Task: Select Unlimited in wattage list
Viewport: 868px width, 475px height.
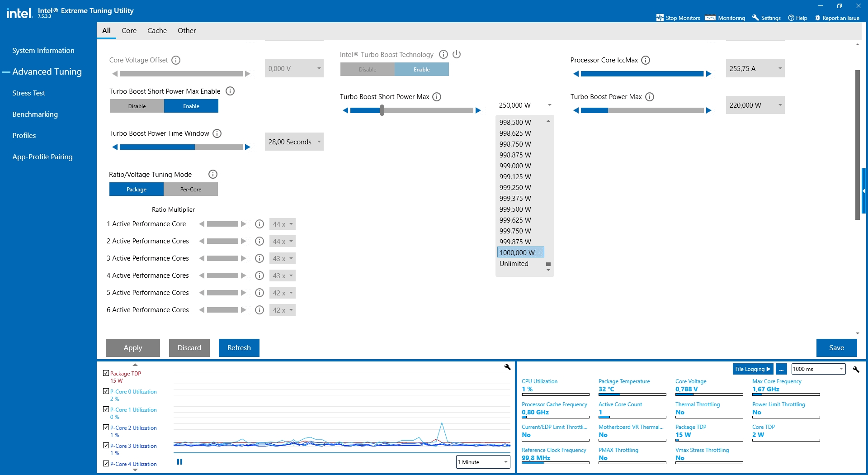Action: (x=514, y=264)
